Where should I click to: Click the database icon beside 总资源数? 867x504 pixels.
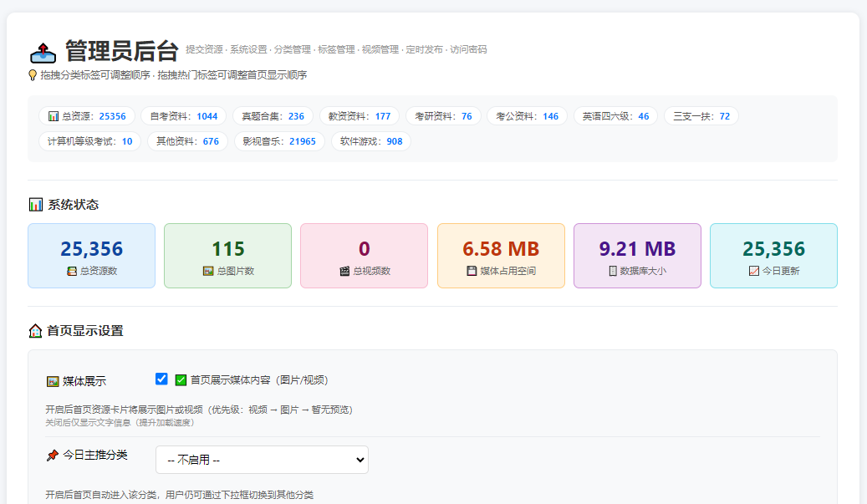[72, 271]
